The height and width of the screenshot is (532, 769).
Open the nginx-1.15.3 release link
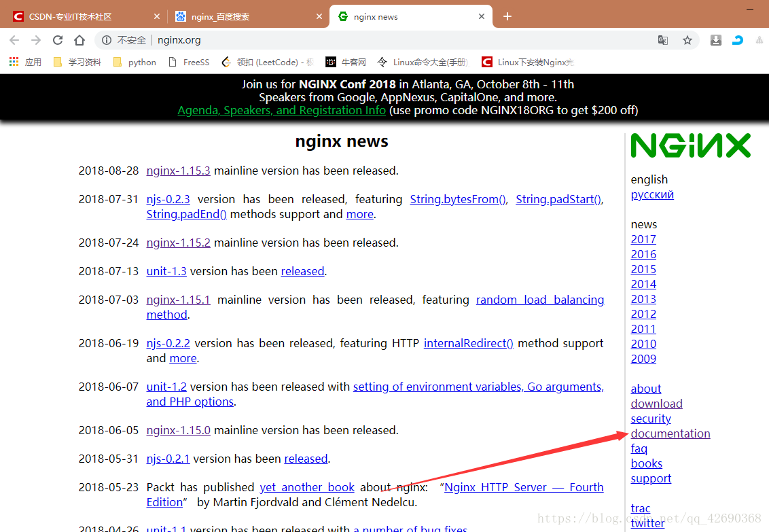tap(178, 171)
